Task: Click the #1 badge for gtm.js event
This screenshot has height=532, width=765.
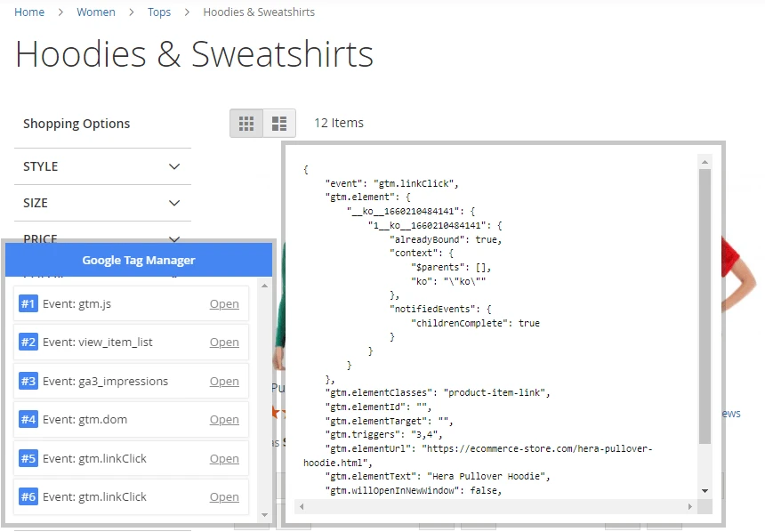Action: coord(28,304)
